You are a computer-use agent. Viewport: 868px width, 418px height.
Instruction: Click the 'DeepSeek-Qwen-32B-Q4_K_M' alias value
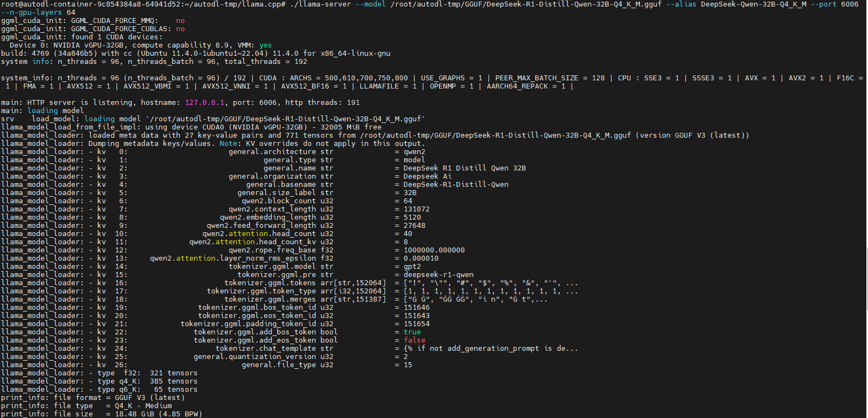coord(754,4)
